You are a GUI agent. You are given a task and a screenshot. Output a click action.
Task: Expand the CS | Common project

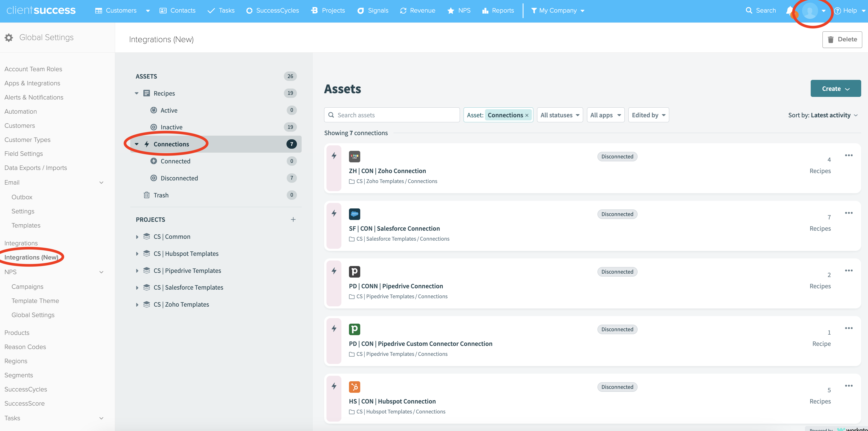click(137, 237)
